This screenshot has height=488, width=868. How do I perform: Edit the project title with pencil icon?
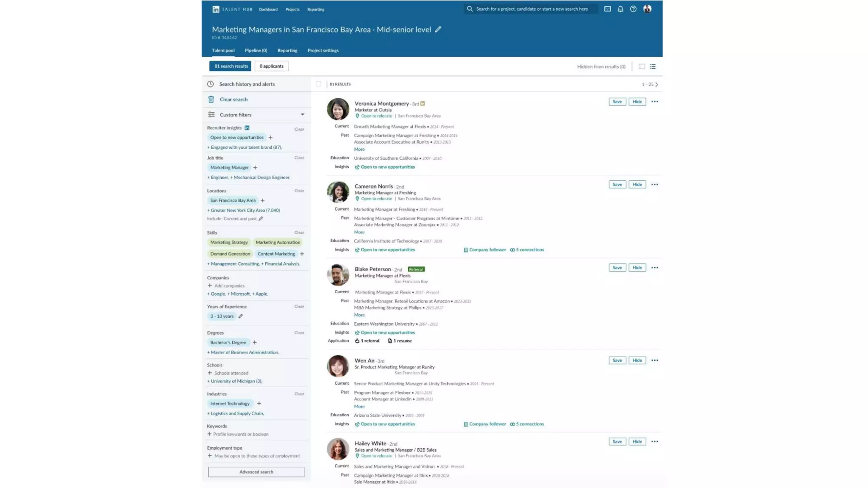click(438, 29)
